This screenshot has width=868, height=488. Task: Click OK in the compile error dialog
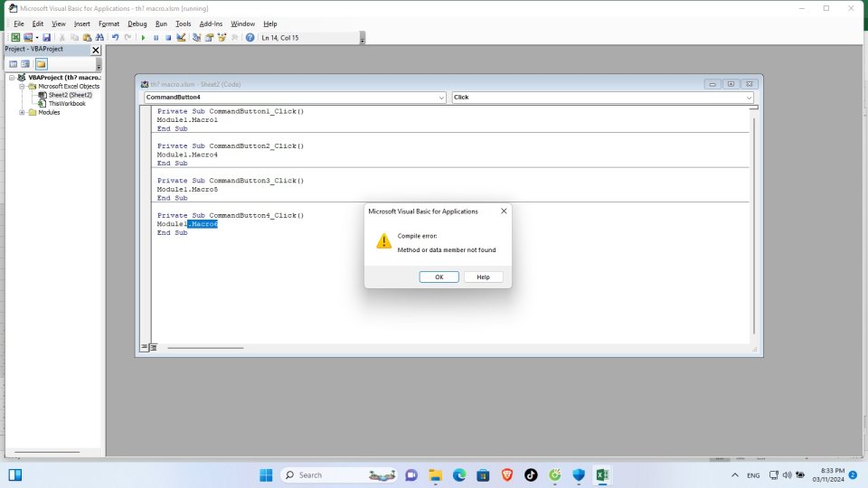pyautogui.click(x=439, y=277)
